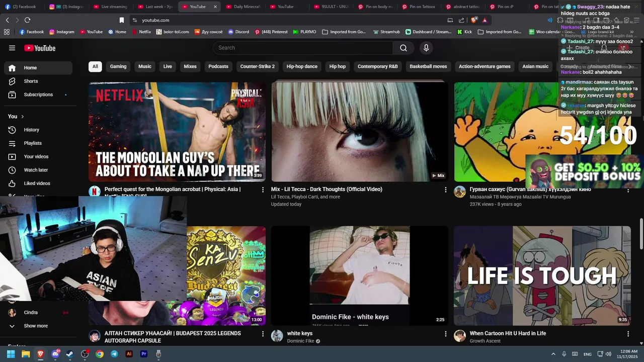Open Playlists in the sidebar
Screen dimensions: 644x362
pyautogui.click(x=38, y=143)
